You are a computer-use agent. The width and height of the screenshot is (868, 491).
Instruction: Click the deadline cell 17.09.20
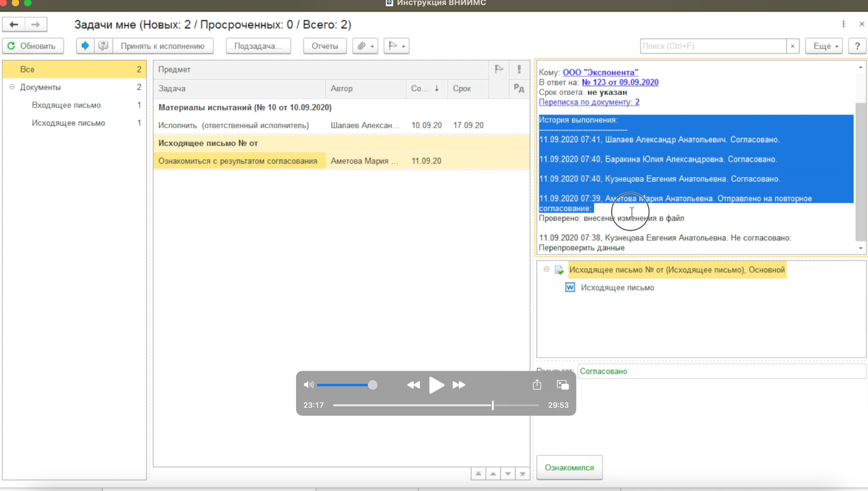[468, 125]
